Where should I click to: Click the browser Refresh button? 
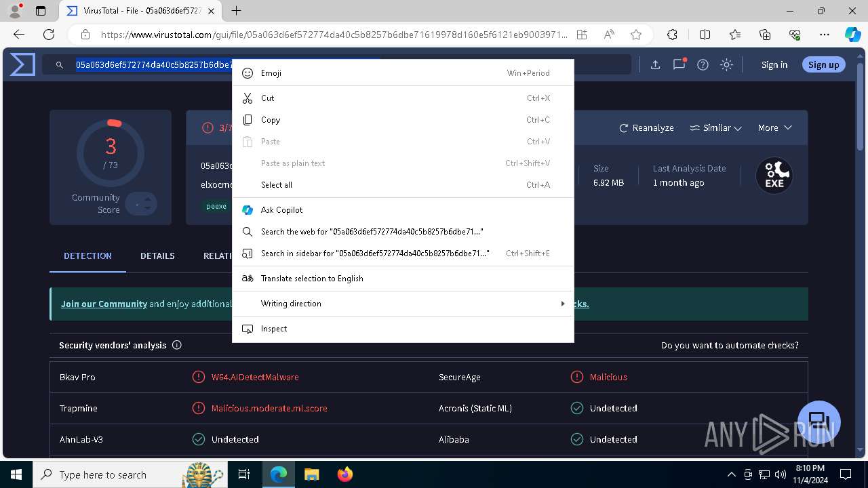click(49, 35)
